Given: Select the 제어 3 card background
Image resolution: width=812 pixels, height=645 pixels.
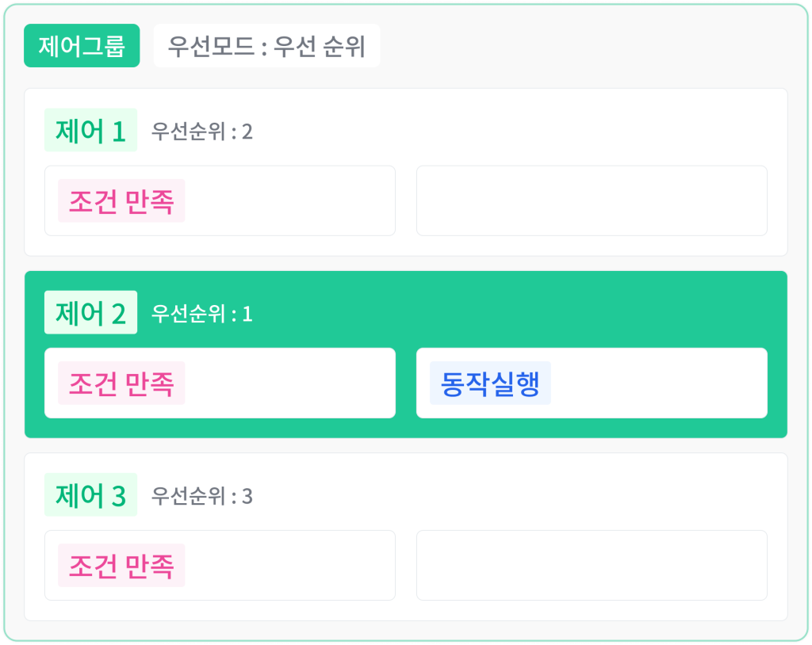Looking at the screenshot, I should point(406,536).
